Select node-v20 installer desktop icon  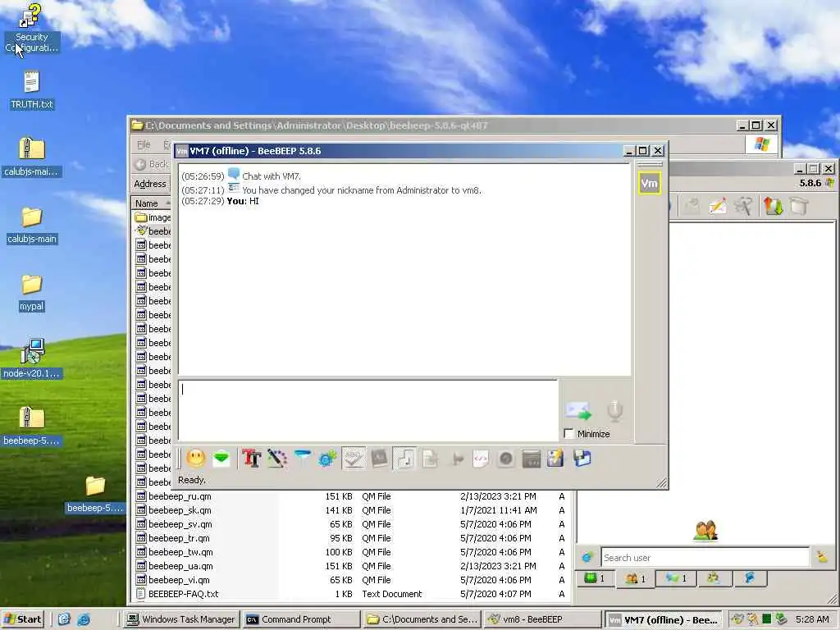[x=32, y=358]
